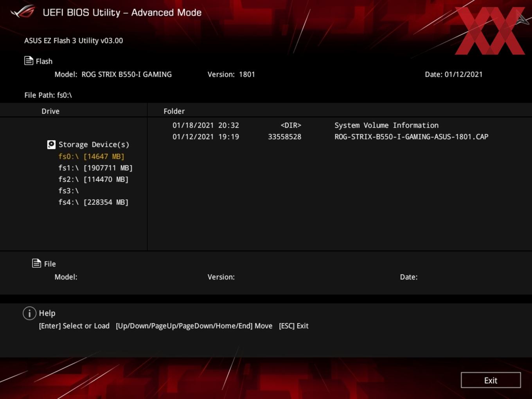Click the File section Date: label
The width and height of the screenshot is (532, 399).
(x=409, y=277)
